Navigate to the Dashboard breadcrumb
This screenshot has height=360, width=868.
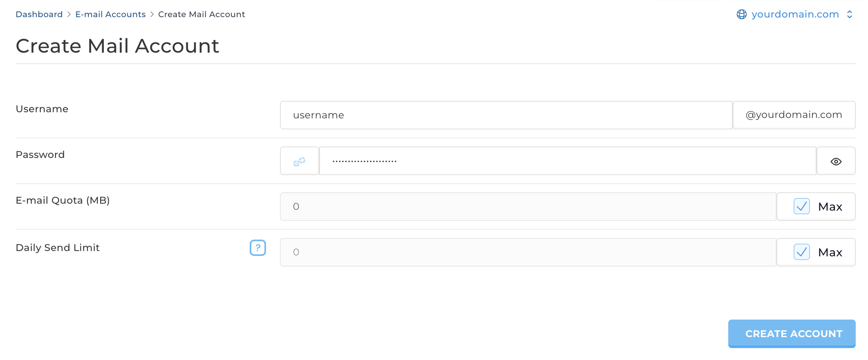(39, 14)
